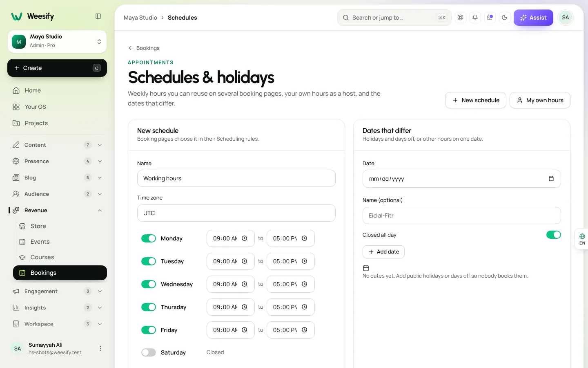The image size is (588, 368).
Task: Collapse the sidebar panel icon
Action: [98, 16]
